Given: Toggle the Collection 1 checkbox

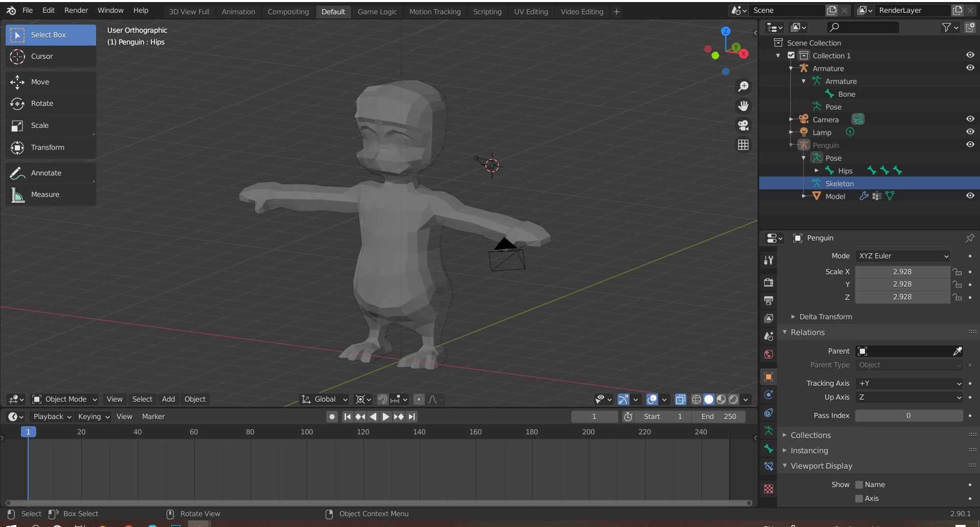Looking at the screenshot, I should point(791,55).
